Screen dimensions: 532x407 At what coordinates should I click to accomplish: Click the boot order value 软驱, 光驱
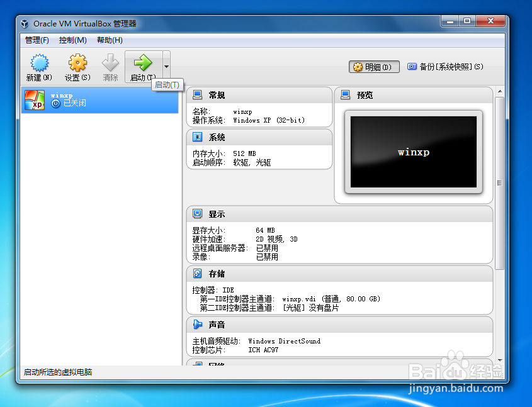(x=252, y=163)
